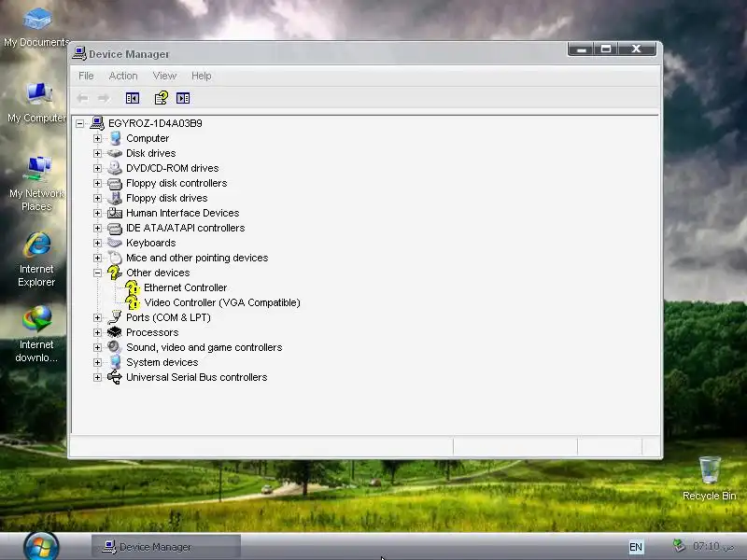
Task: Expand Floppy disk controllers category
Action: pos(98,183)
